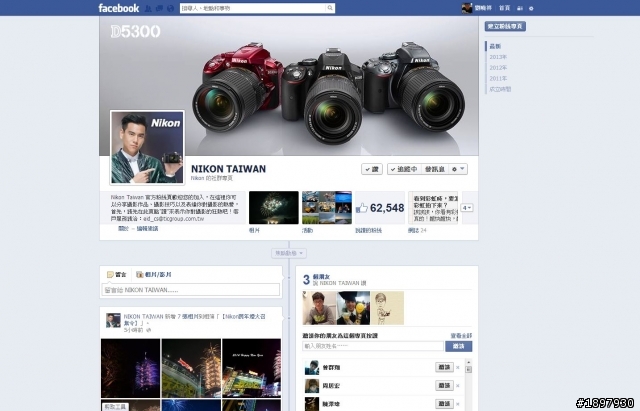This screenshot has height=411, width=640.
Task: Click the NIKON TAIWAN page title
Action: click(228, 169)
